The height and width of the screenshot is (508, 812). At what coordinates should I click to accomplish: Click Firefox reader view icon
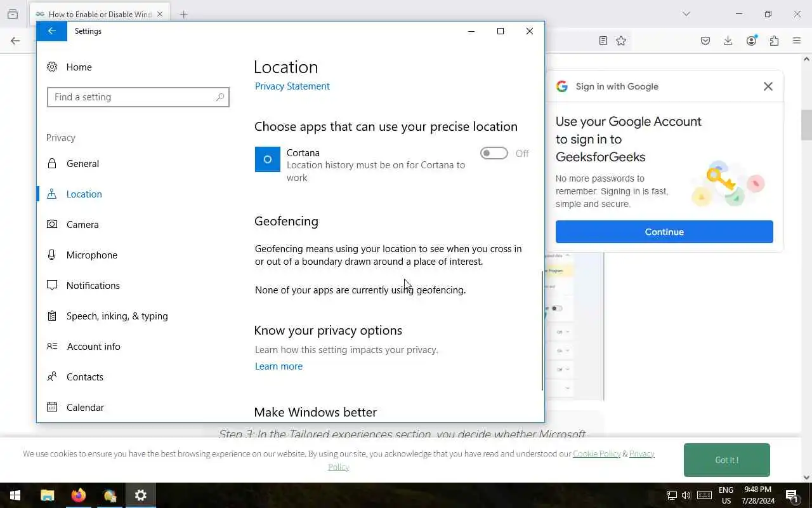[x=603, y=41]
